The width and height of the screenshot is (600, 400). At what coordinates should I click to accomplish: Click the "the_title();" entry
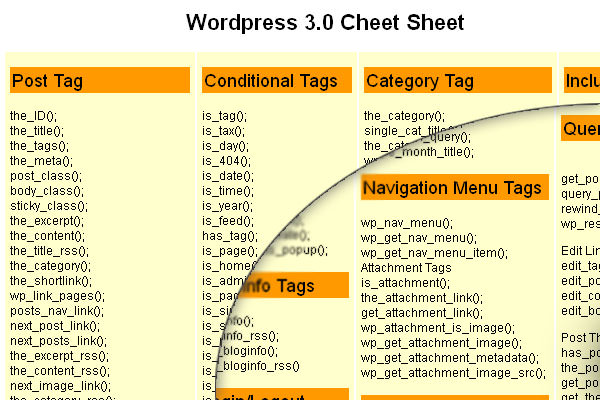point(37,131)
